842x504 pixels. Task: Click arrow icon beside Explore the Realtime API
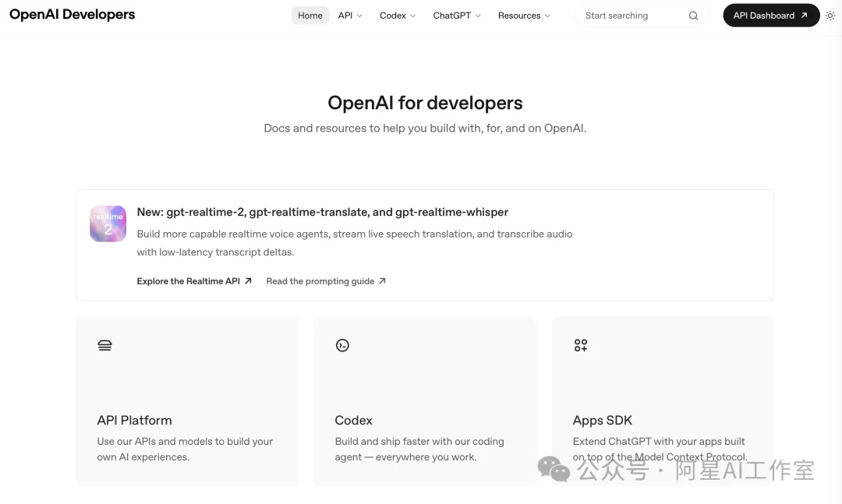[x=248, y=280]
